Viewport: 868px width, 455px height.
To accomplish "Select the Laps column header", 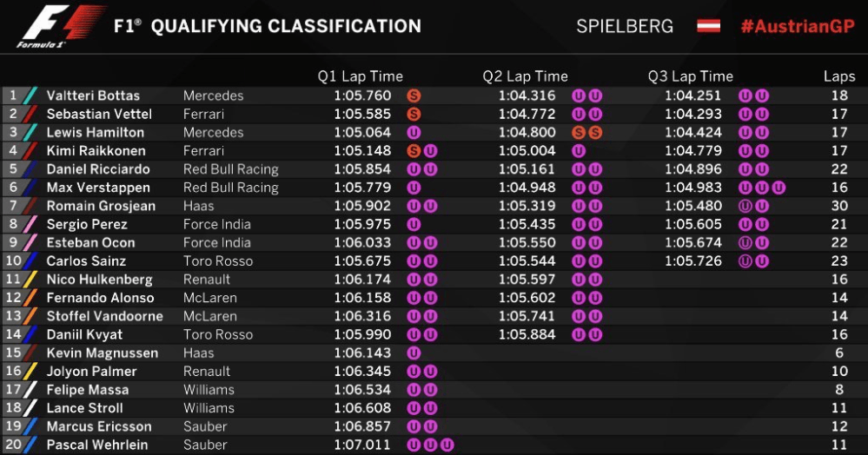I will (839, 76).
